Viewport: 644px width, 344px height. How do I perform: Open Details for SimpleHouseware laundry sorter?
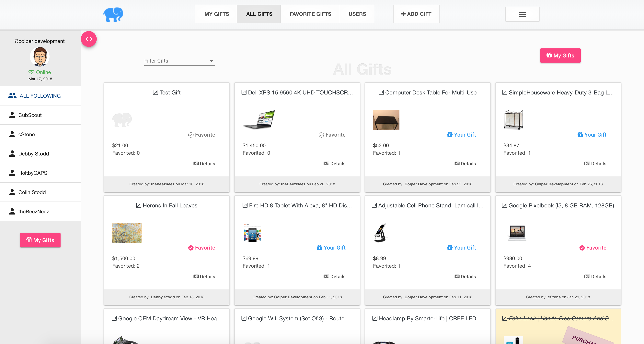tap(595, 164)
